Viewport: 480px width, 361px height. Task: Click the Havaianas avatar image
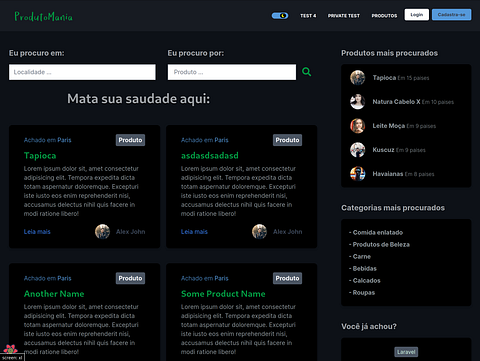[357, 174]
